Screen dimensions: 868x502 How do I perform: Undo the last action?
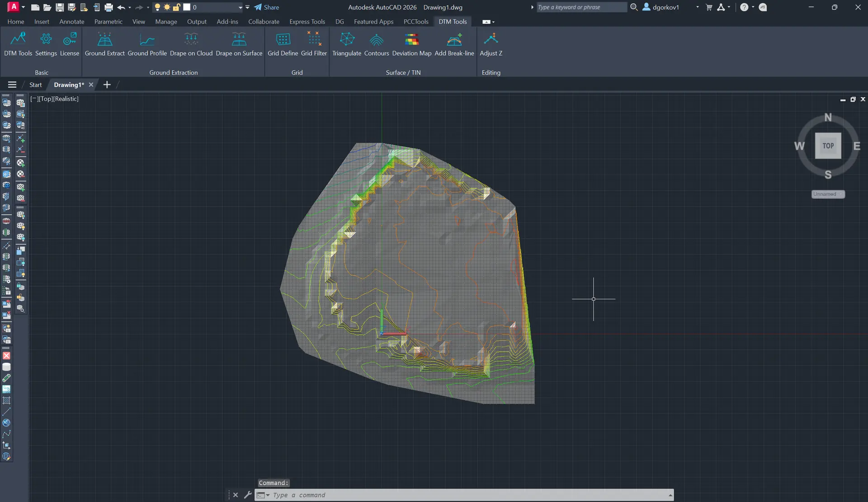coord(121,7)
